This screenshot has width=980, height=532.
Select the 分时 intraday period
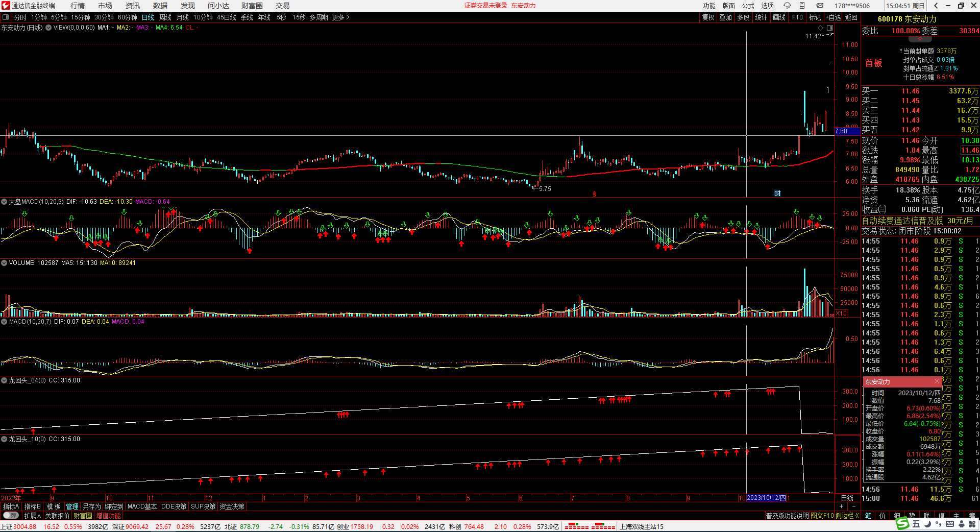coord(20,17)
